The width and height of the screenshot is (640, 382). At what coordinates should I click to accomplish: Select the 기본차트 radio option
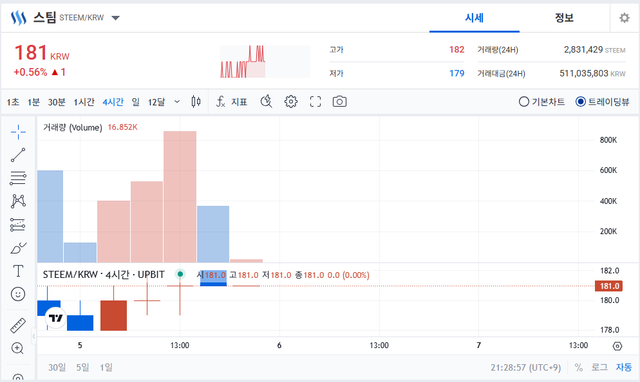[542, 102]
